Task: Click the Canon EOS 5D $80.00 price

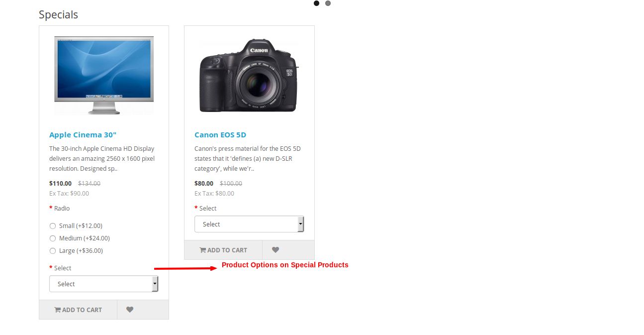Action: 204,183
